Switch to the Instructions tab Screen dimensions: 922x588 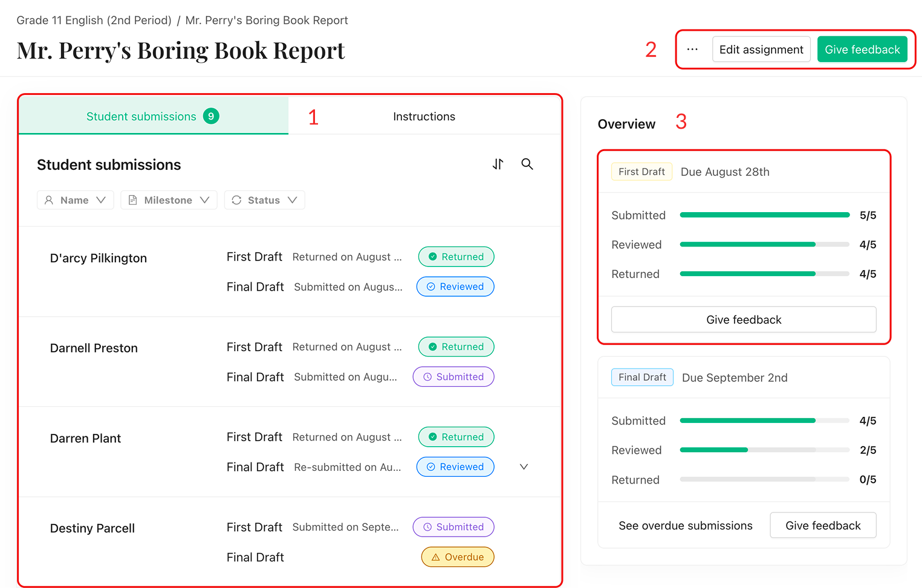pos(424,116)
